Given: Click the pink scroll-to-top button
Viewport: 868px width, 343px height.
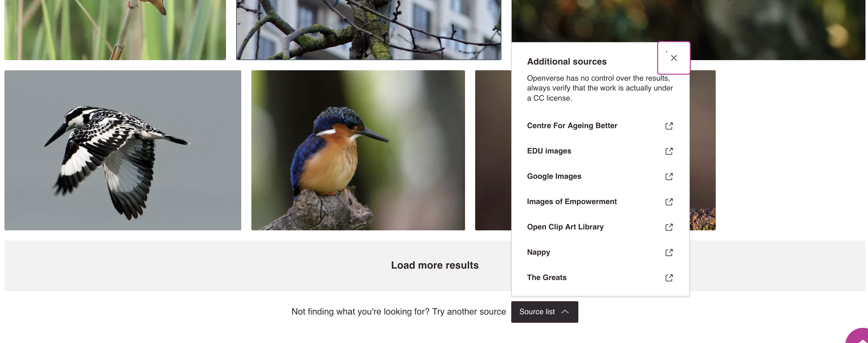Looking at the screenshot, I should point(859,337).
